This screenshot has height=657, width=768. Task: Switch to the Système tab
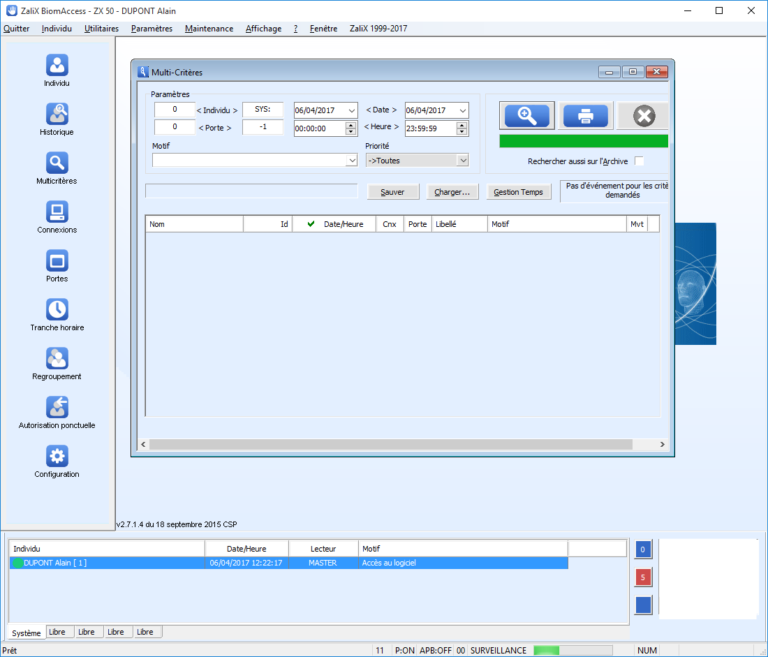[x=26, y=632]
